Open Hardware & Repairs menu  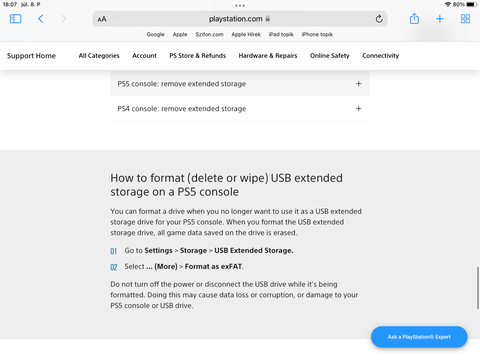point(268,56)
